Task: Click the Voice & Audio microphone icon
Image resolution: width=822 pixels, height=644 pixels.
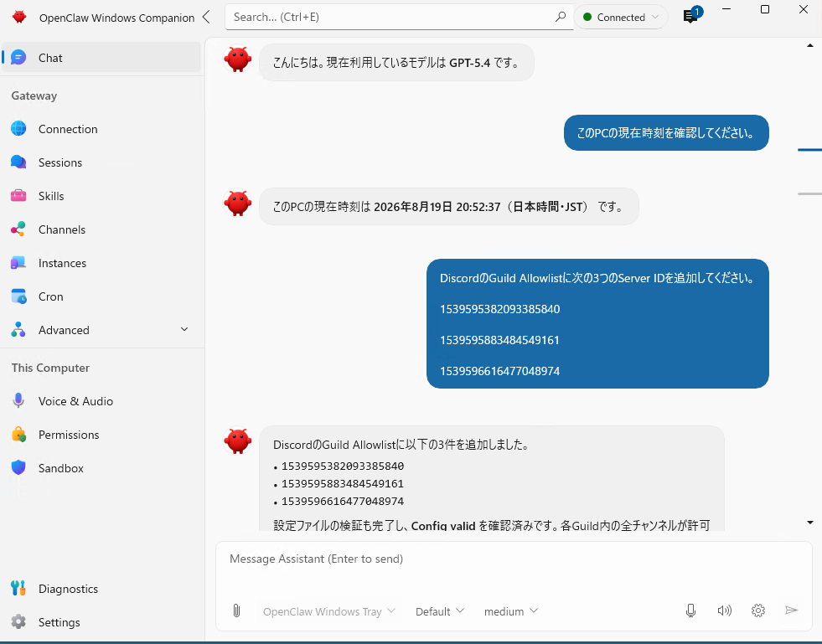Action: coord(18,401)
